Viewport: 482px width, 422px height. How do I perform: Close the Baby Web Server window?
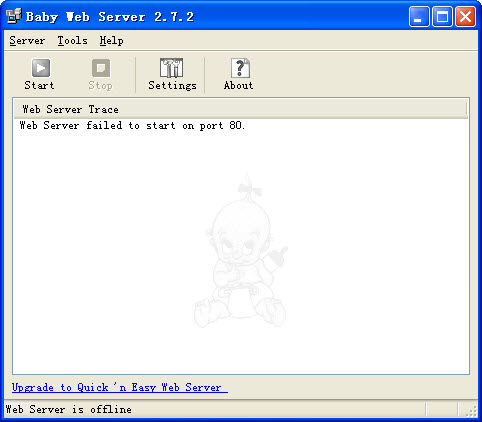point(465,16)
